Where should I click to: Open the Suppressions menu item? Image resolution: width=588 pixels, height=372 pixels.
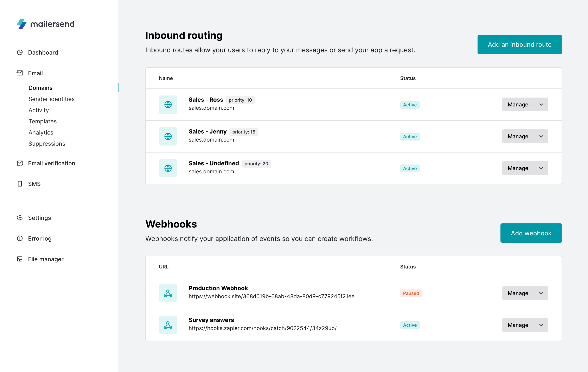click(47, 144)
